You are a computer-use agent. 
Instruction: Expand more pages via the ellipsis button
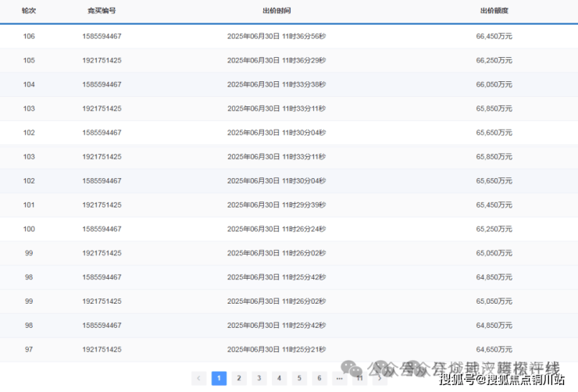click(x=339, y=378)
